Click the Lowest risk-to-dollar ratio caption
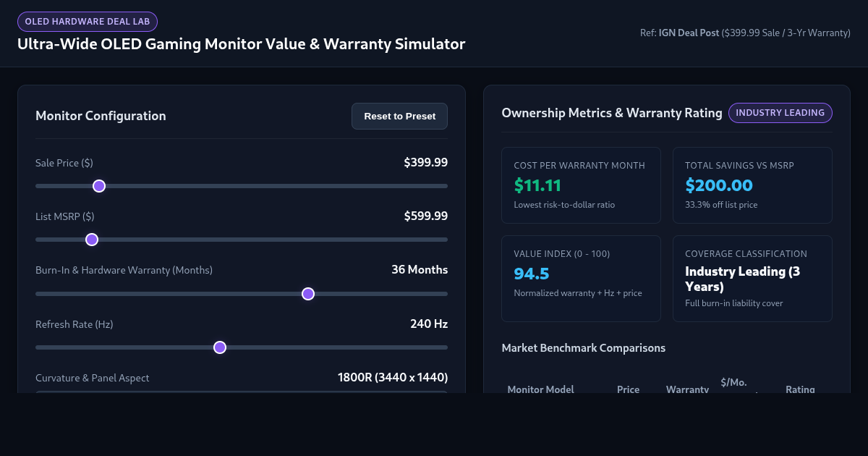 point(564,205)
